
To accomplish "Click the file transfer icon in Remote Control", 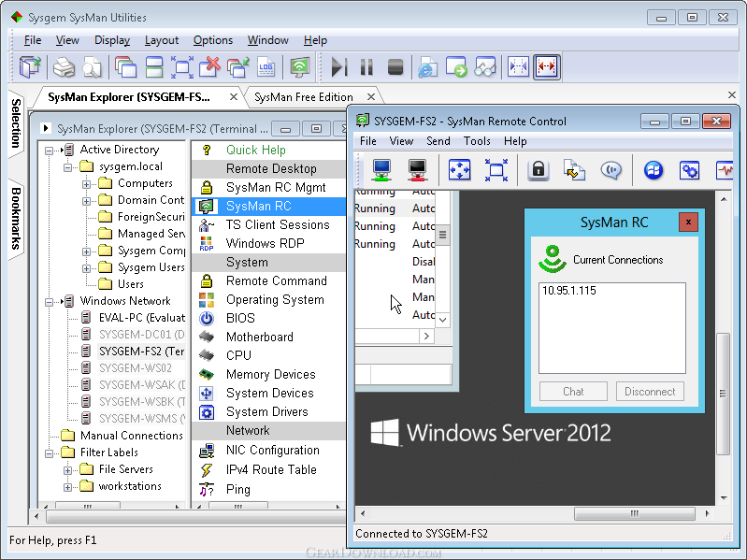I will click(x=574, y=170).
